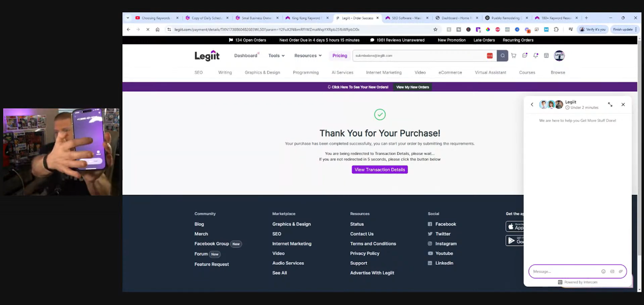Go back in the chat widget
This screenshot has width=644, height=305.
pyautogui.click(x=532, y=104)
